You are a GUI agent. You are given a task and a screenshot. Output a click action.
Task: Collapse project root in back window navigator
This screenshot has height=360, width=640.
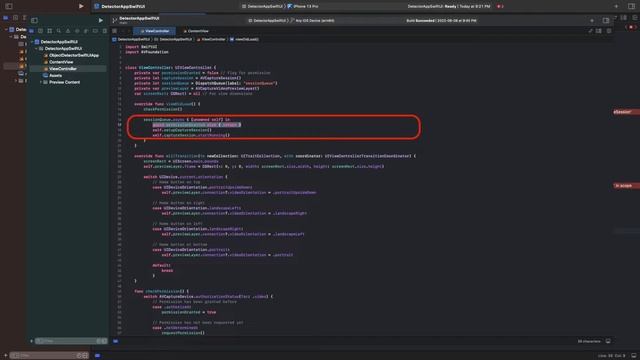(6, 29)
